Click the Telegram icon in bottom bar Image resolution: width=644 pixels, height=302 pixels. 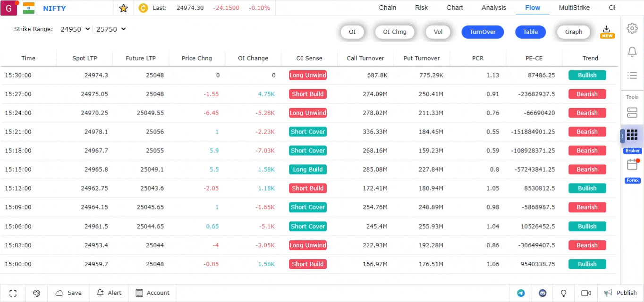pos(521,293)
